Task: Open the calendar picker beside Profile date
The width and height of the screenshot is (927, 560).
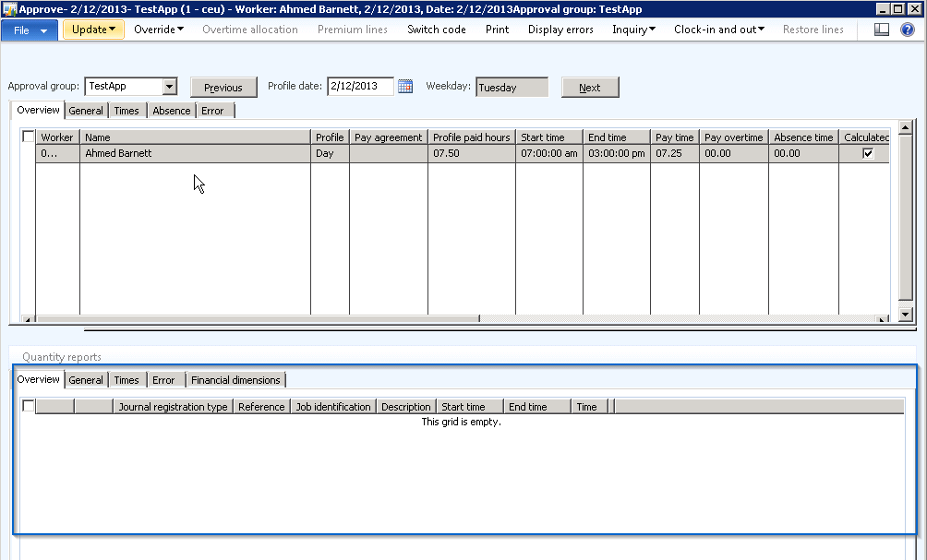Action: pyautogui.click(x=405, y=87)
